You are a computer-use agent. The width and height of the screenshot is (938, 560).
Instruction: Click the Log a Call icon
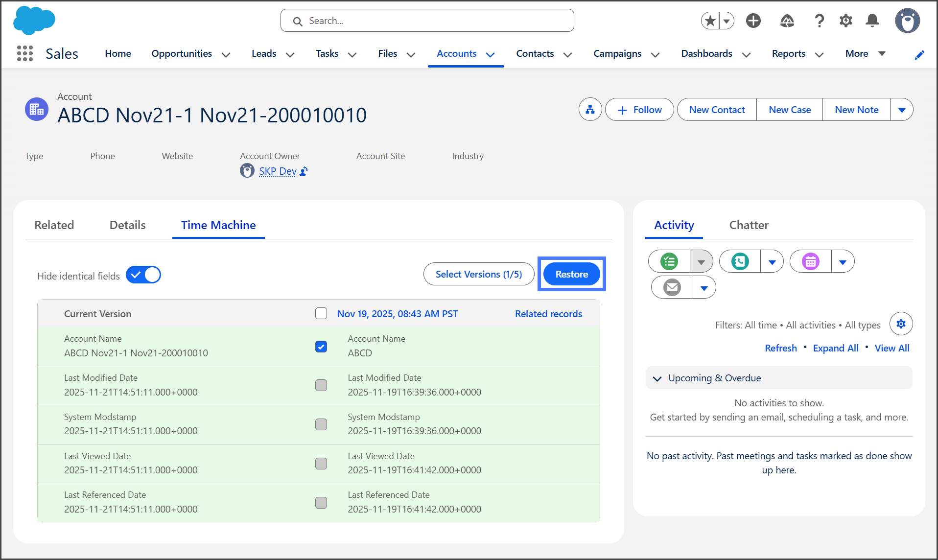point(740,261)
